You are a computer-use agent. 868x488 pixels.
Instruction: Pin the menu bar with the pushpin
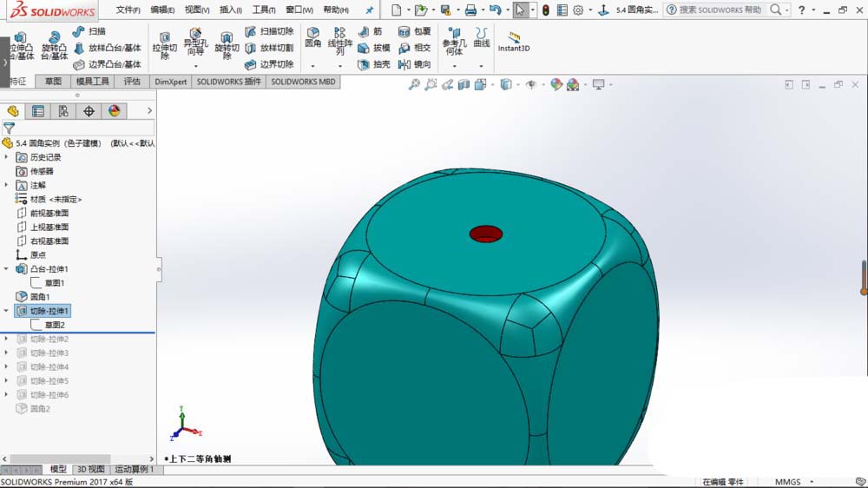click(x=370, y=10)
